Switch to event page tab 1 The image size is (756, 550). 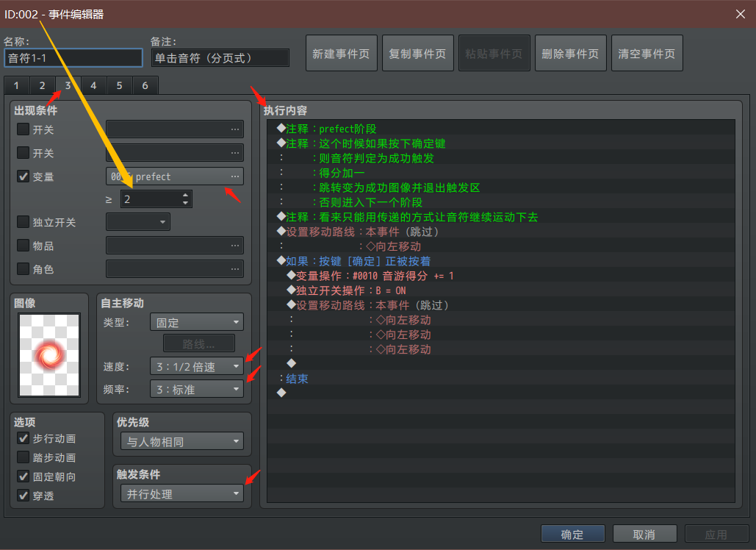point(16,86)
